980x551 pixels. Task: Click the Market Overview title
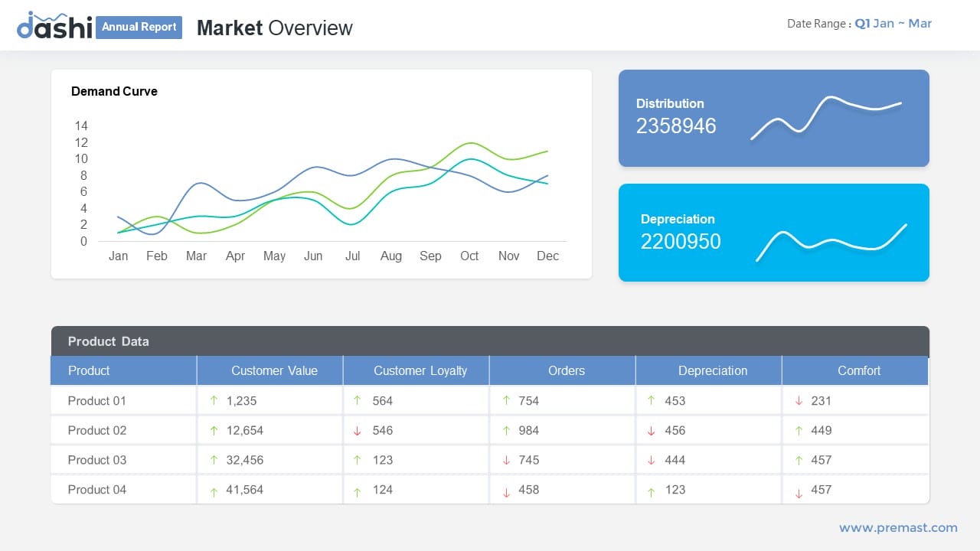coord(274,28)
